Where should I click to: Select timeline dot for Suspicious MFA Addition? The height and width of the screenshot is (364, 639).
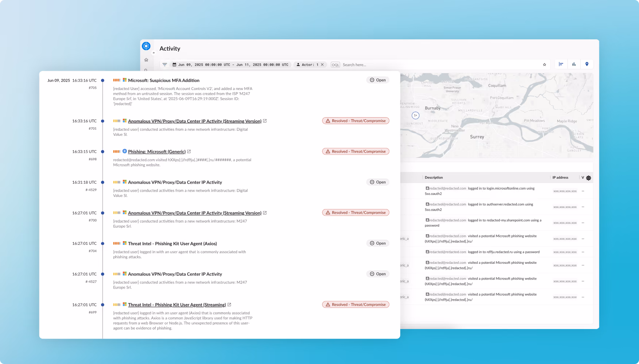[102, 81]
